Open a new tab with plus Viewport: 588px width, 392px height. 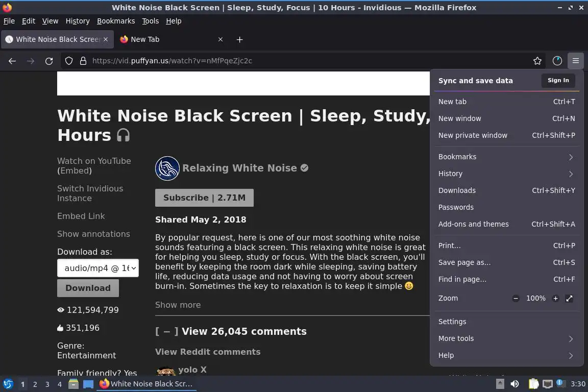tap(239, 39)
